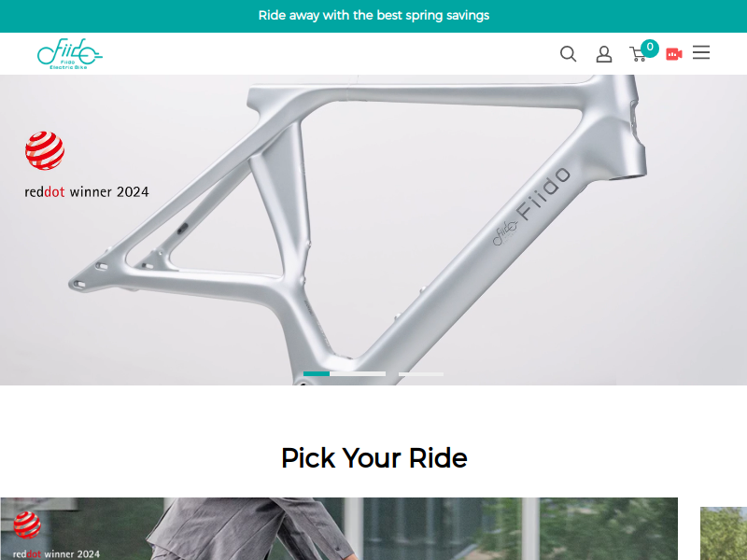Viewport: 747px width, 560px height.
Task: Click the red video camera icon
Action: (673, 54)
